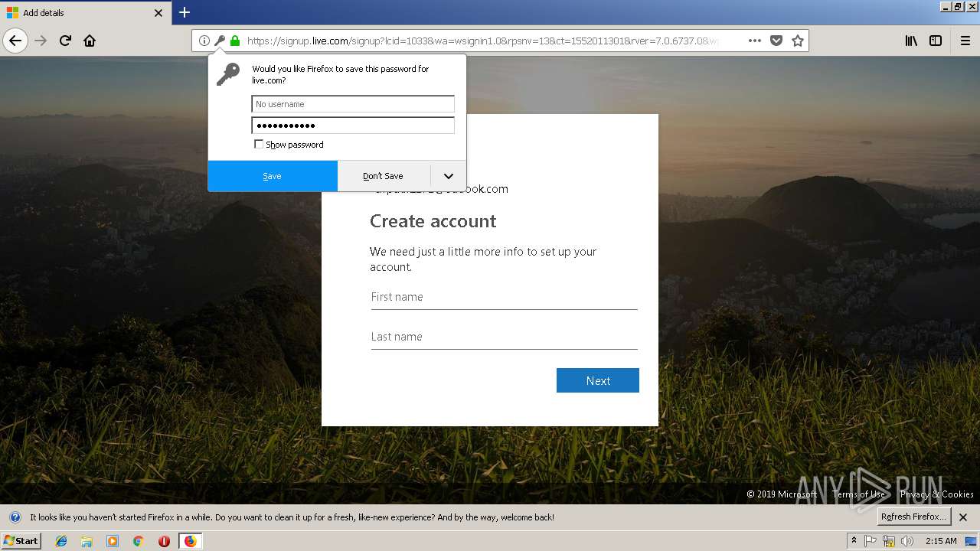The image size is (980, 551).
Task: Click the Last name field
Action: (x=504, y=337)
